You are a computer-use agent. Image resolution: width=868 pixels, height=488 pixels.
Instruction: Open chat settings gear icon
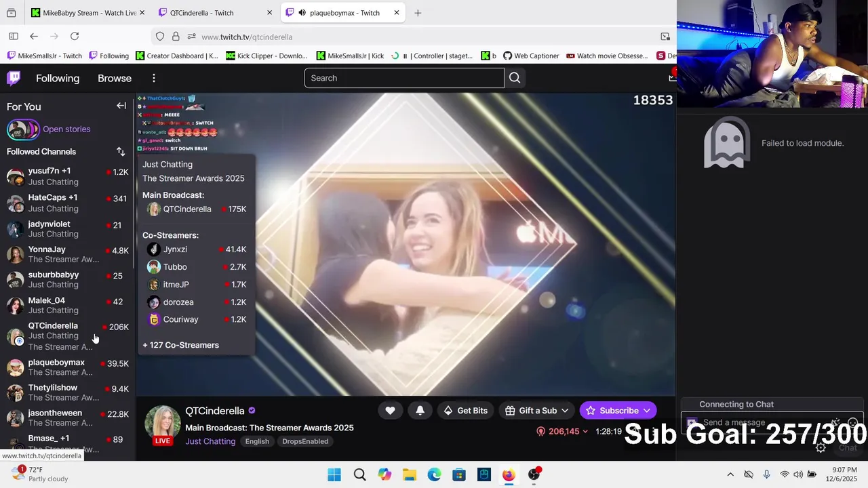click(821, 447)
